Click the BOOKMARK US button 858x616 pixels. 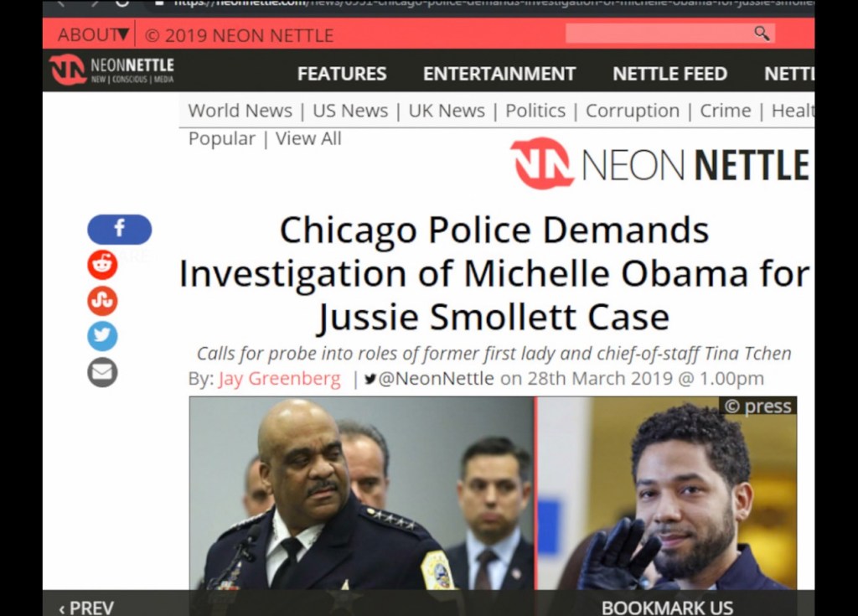667,608
